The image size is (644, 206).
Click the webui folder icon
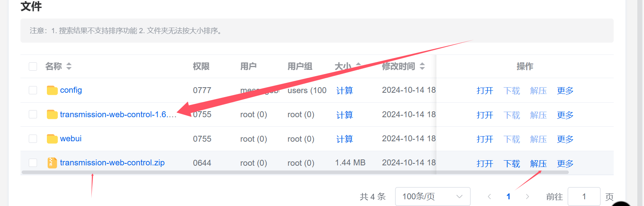(52, 139)
